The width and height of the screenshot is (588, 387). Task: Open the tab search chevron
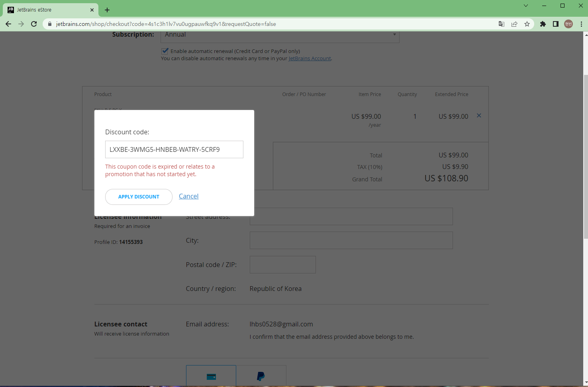tap(526, 6)
